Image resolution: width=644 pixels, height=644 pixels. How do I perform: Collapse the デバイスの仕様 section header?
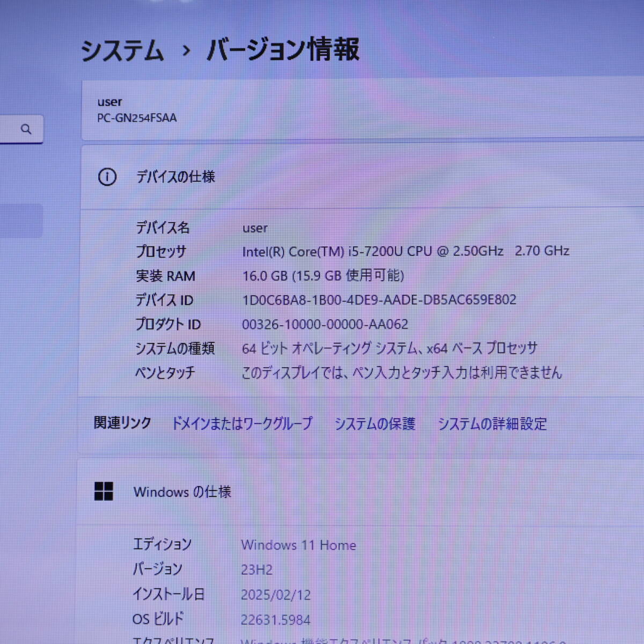pos(362,177)
